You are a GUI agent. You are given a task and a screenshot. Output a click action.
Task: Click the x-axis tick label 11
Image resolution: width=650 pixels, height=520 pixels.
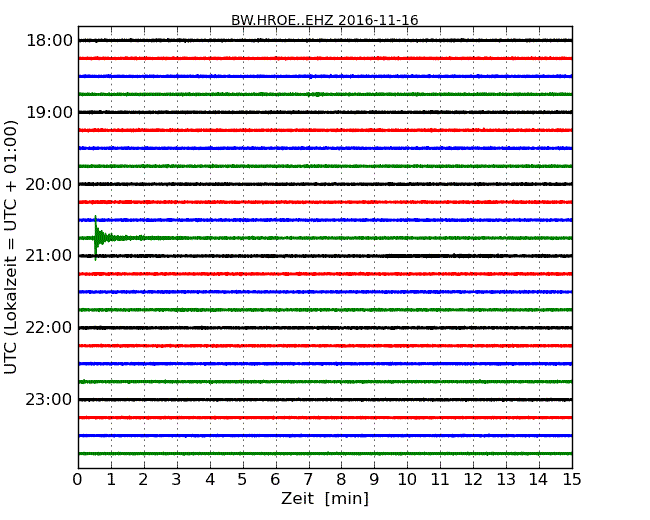pos(440,480)
